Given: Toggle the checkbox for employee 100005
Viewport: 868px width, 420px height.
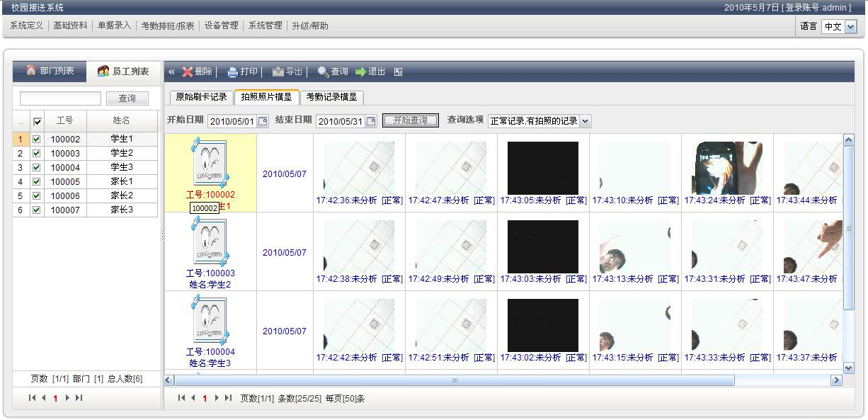Looking at the screenshot, I should (37, 182).
